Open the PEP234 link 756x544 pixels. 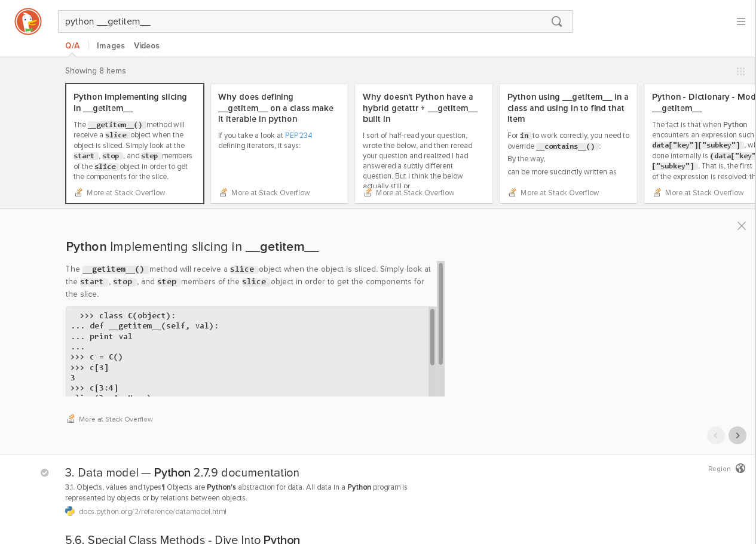pos(298,136)
